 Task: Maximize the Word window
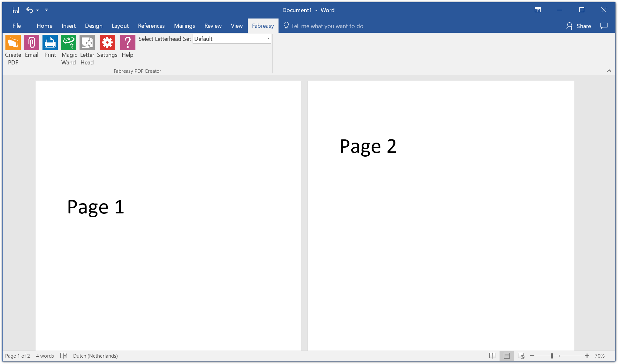[582, 10]
